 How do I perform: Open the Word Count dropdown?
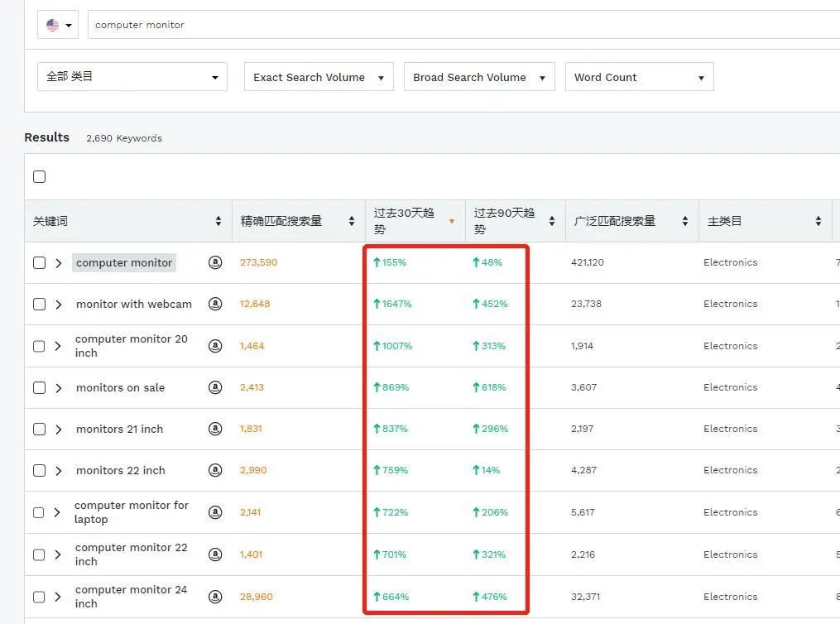click(x=639, y=76)
